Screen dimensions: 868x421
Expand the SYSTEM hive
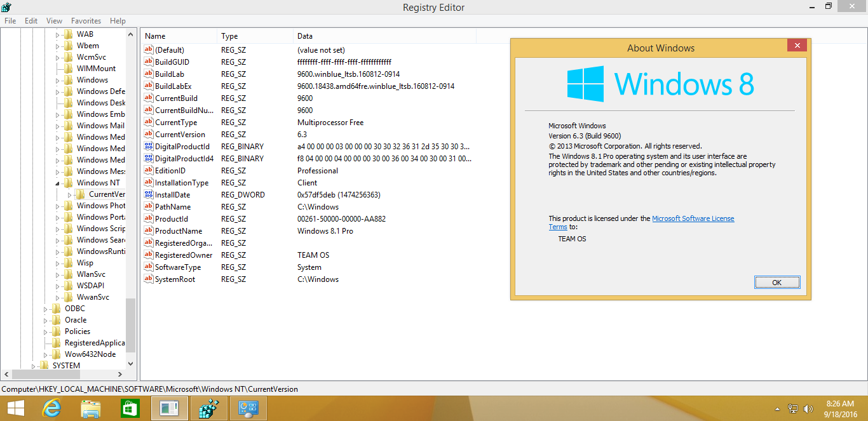tap(33, 366)
